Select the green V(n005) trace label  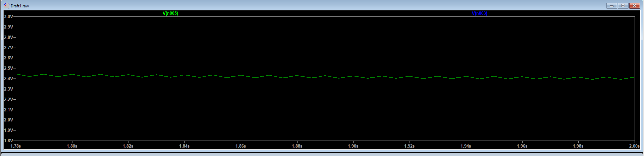click(x=170, y=13)
